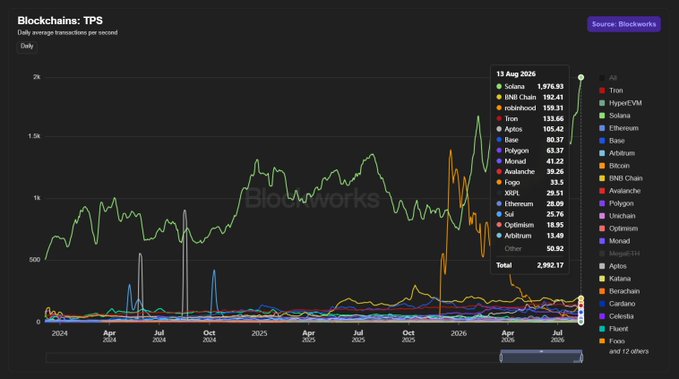Toggle BNB Chain series in the legend
Screen dimensions: 679x379
point(621,178)
